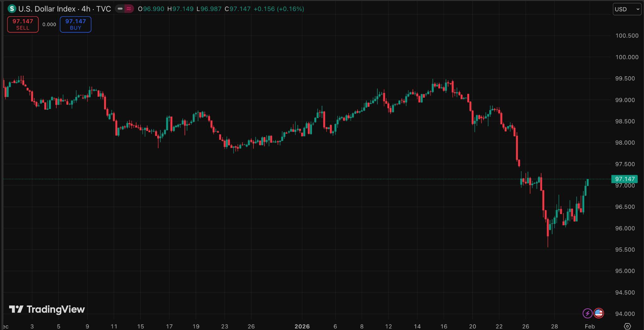The height and width of the screenshot is (330, 644).
Task: Click the blue BUY button
Action: pos(75,24)
